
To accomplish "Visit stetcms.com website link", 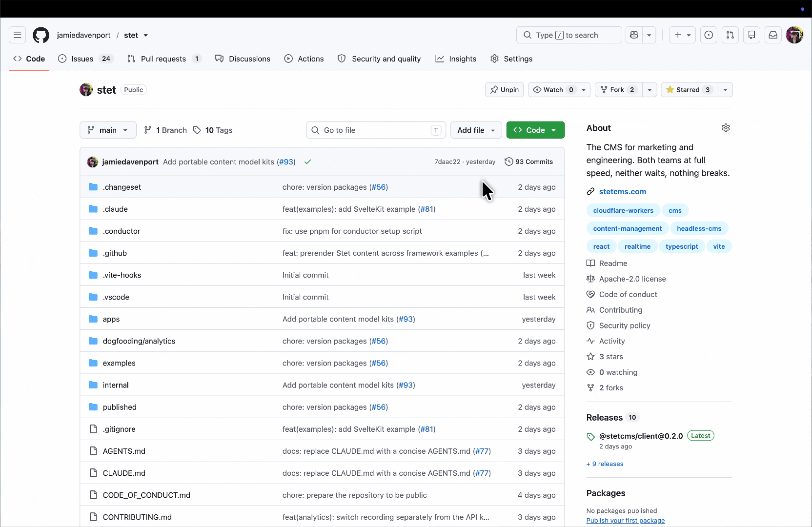I will pos(622,192).
